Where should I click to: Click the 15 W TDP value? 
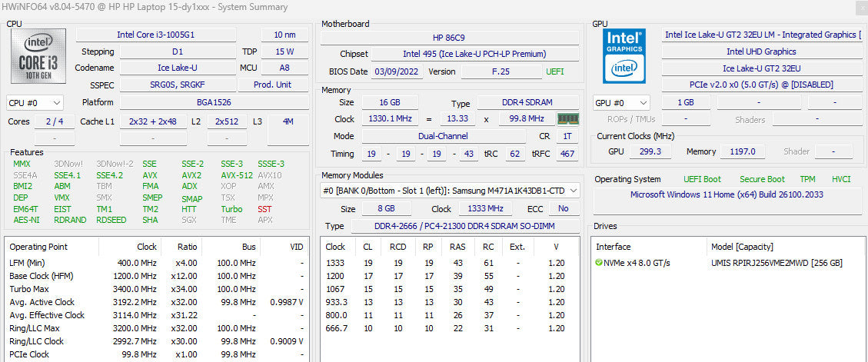tap(285, 51)
